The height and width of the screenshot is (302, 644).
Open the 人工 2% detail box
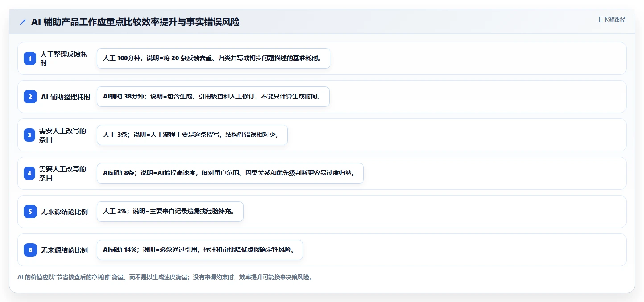pyautogui.click(x=170, y=212)
